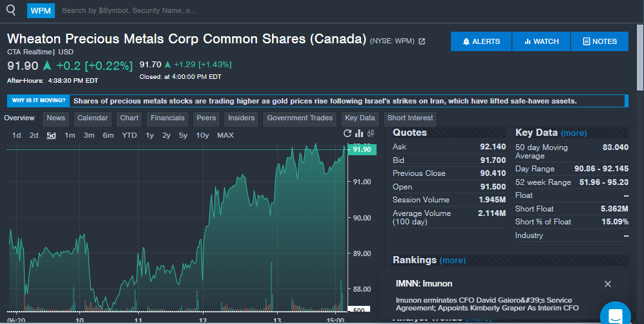Click the Short Float value 5.362M
This screenshot has height=324, width=644.
click(614, 209)
